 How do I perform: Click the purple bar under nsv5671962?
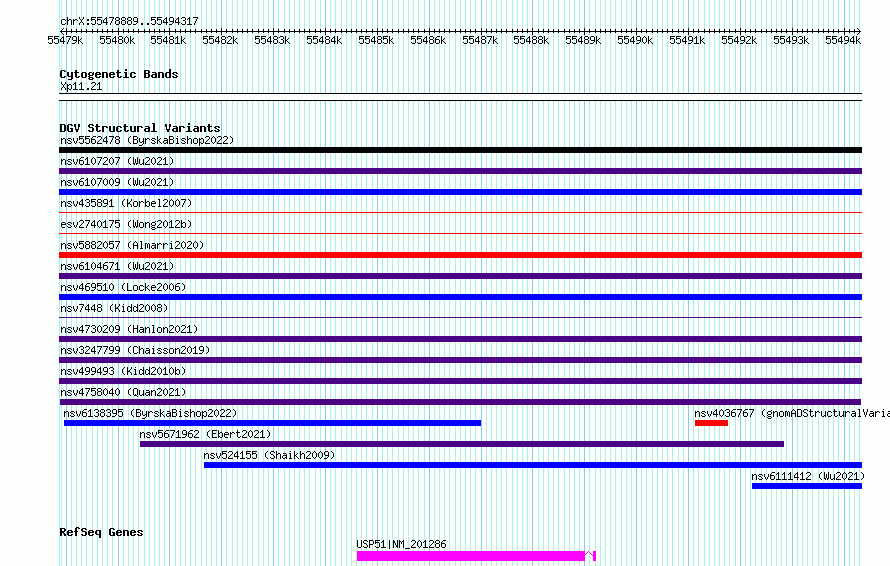[x=462, y=444]
